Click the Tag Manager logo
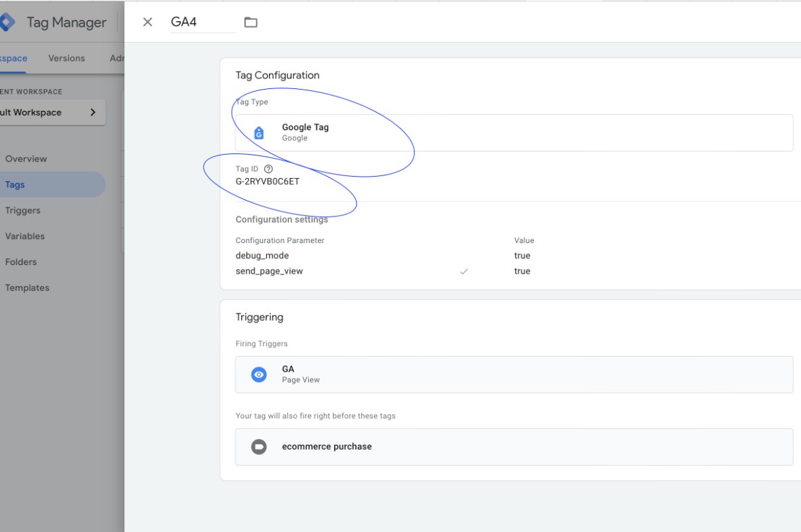801x532 pixels. [x=7, y=22]
